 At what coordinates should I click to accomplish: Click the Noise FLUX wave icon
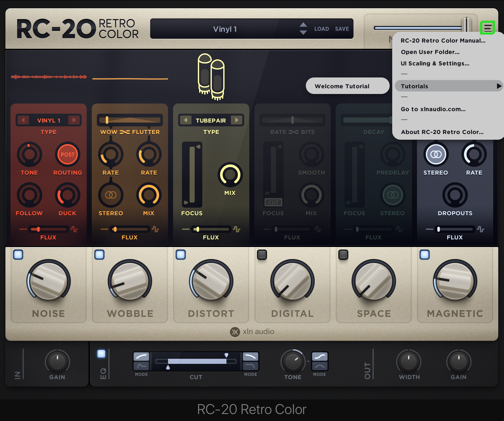pos(74,229)
